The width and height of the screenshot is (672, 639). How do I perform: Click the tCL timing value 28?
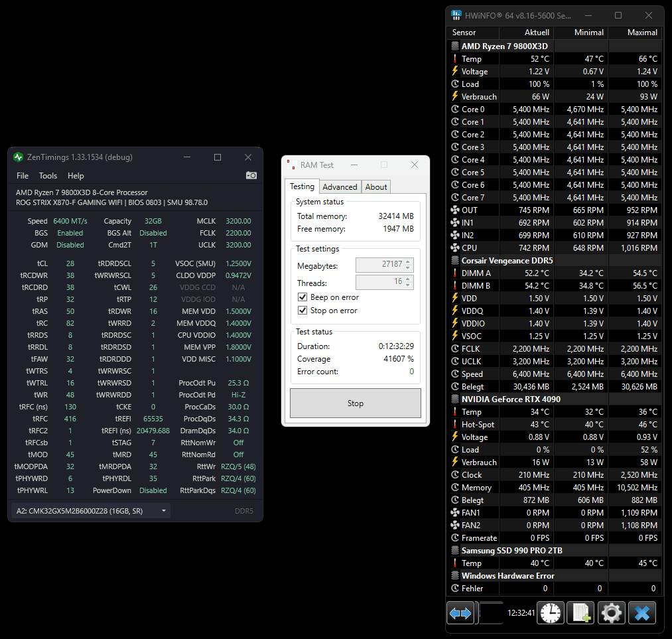(x=70, y=263)
